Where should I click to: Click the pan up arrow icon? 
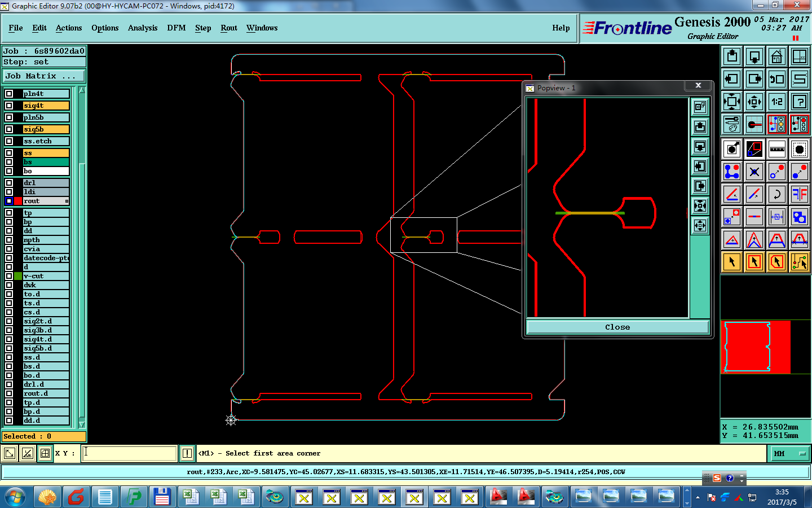(732, 56)
